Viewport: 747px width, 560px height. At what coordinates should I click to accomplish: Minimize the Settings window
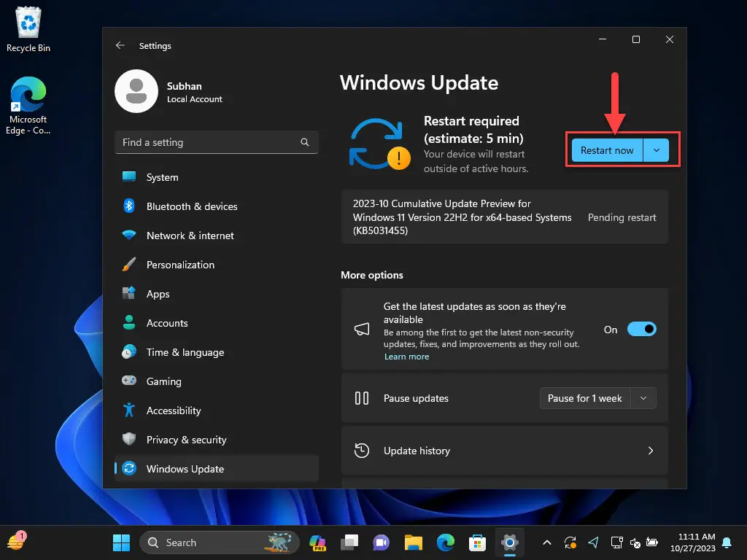click(x=603, y=39)
